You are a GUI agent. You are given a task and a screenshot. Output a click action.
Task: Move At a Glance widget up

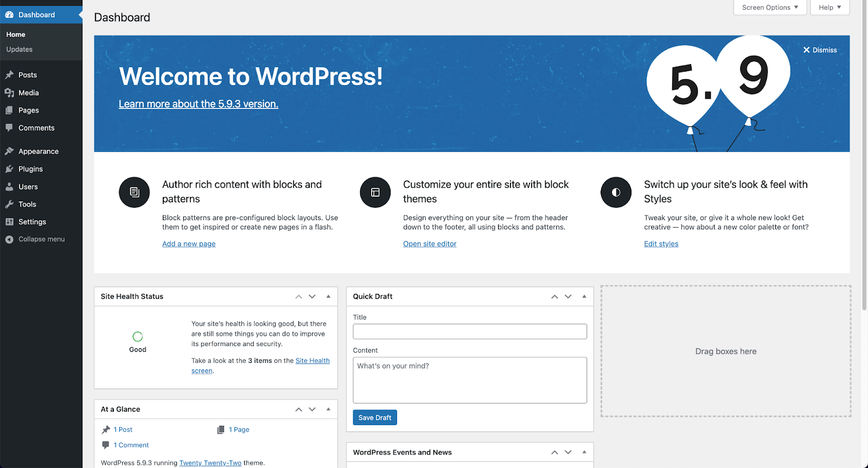click(x=299, y=409)
